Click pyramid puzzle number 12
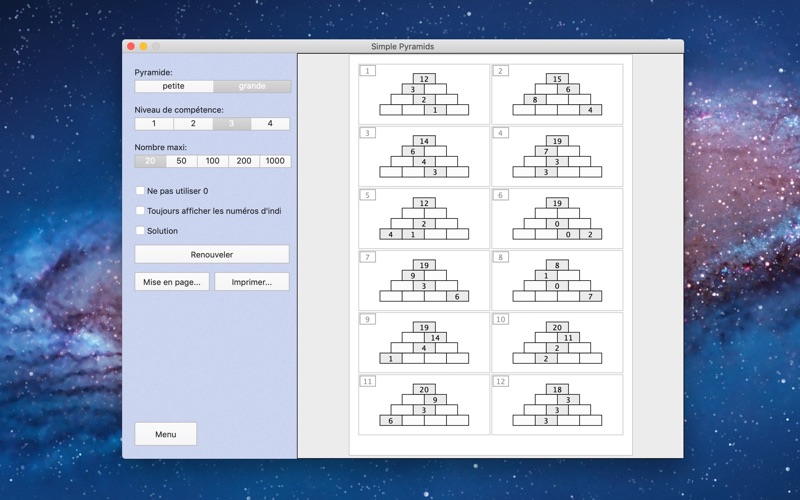This screenshot has width=800, height=500. [557, 404]
